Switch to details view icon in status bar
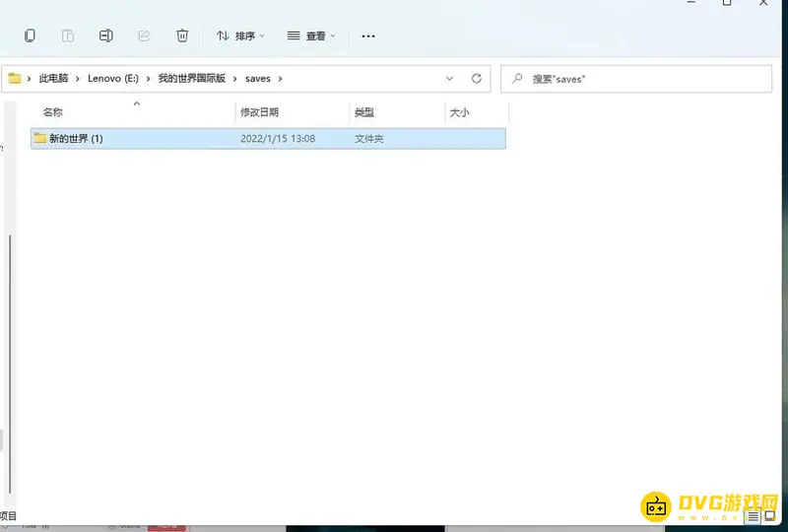This screenshot has height=532, width=788. pyautogui.click(x=754, y=515)
